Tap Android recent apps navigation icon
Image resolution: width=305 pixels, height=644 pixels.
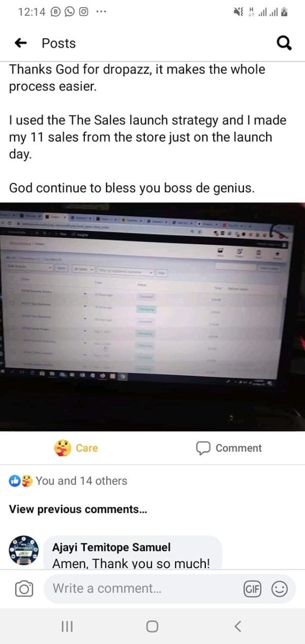point(67,627)
